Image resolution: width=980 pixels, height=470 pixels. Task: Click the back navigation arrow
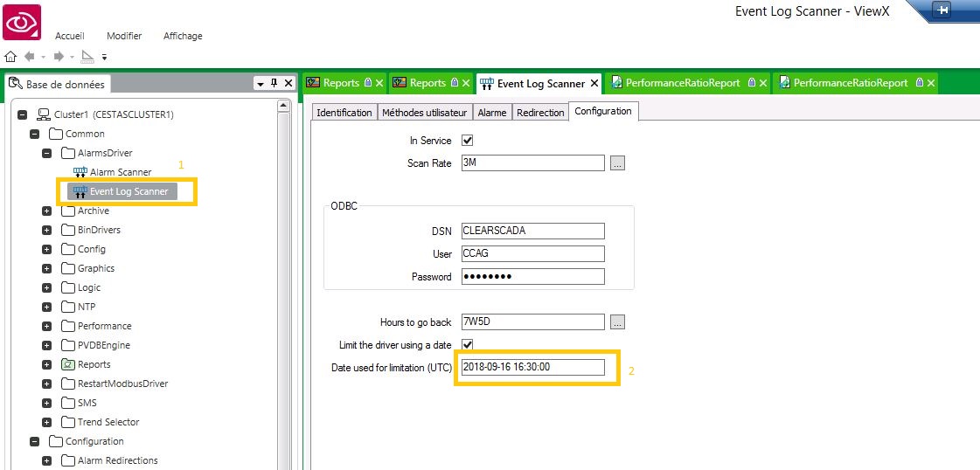[x=30, y=57]
